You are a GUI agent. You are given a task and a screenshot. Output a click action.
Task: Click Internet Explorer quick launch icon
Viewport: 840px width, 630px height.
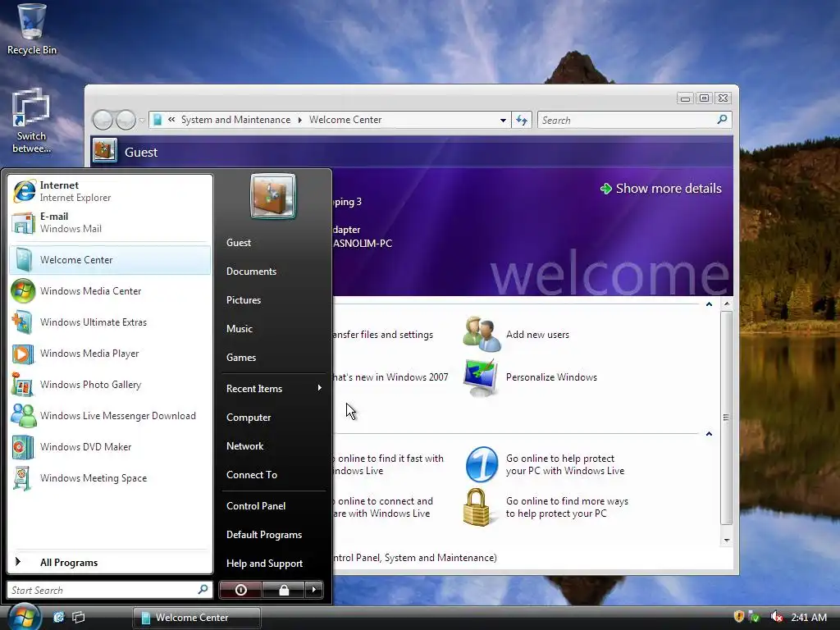[58, 617]
